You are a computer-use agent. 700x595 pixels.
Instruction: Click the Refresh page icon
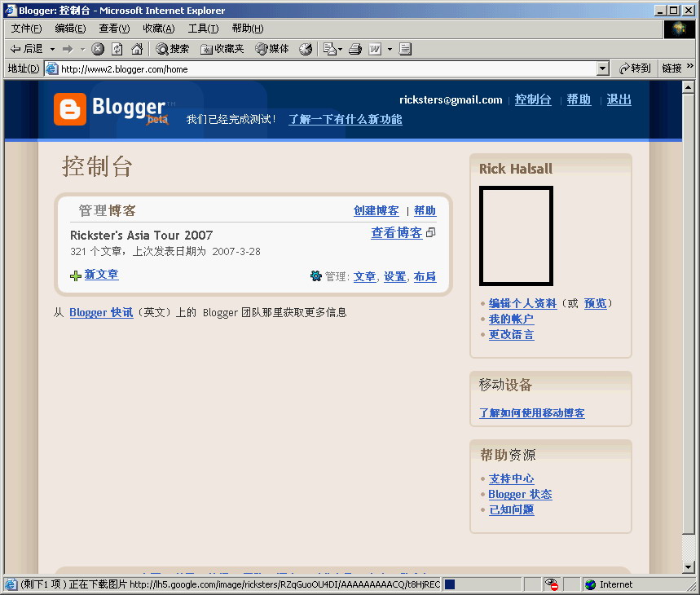point(117,49)
